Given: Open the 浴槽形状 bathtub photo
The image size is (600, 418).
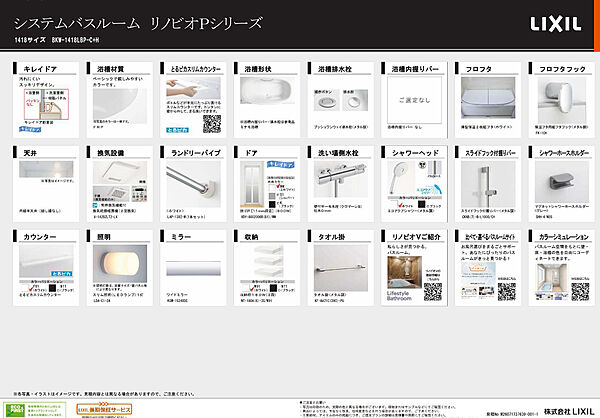Looking at the screenshot, I should point(267,90).
